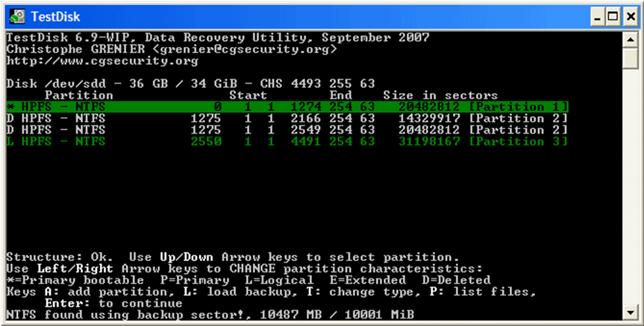644x326 pixels.
Task: Maximize the TestDisk console window
Action: pyautogui.click(x=612, y=16)
